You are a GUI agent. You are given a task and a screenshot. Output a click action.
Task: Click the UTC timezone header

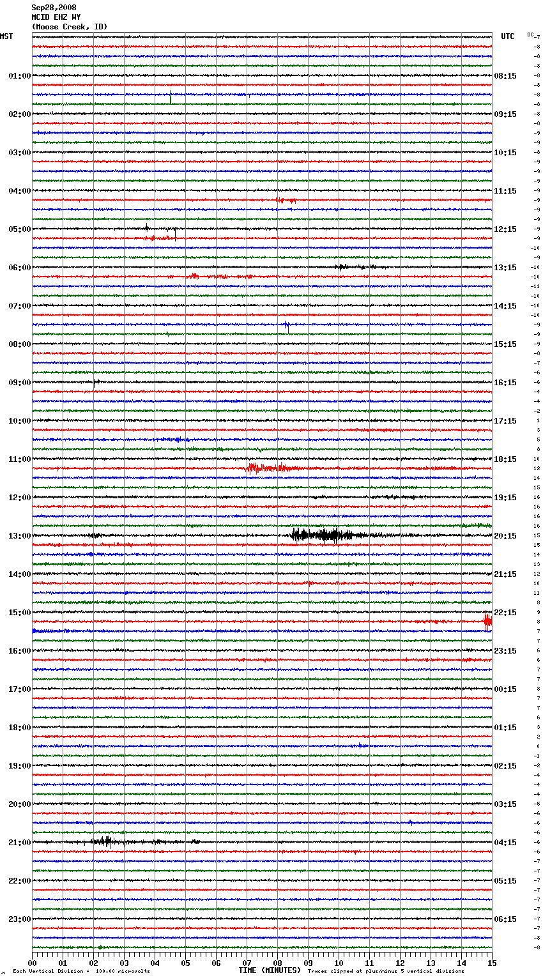(x=507, y=36)
